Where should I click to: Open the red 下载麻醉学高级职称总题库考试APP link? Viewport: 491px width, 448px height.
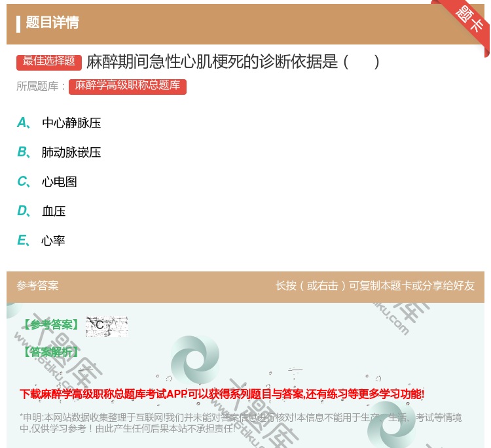tap(222, 394)
